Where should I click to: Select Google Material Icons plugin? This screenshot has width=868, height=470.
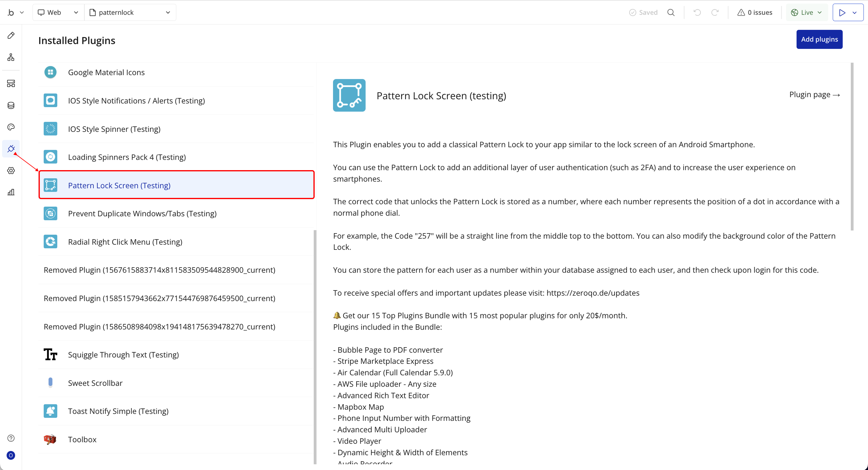coord(106,72)
